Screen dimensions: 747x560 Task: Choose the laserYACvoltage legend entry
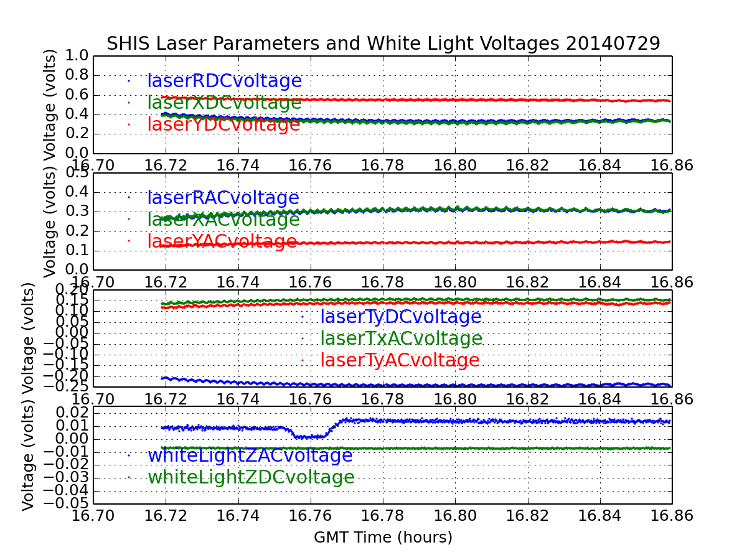click(x=222, y=241)
